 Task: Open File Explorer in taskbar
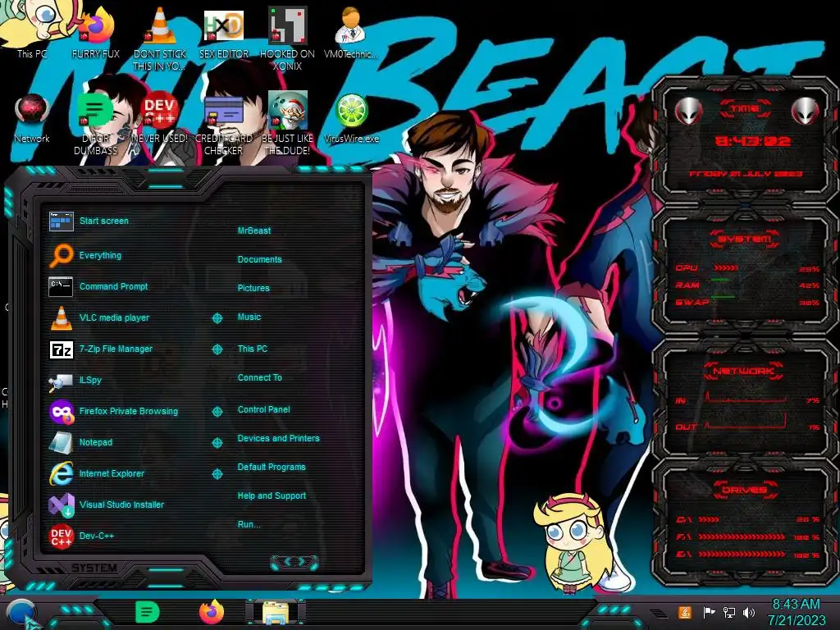[x=276, y=613]
